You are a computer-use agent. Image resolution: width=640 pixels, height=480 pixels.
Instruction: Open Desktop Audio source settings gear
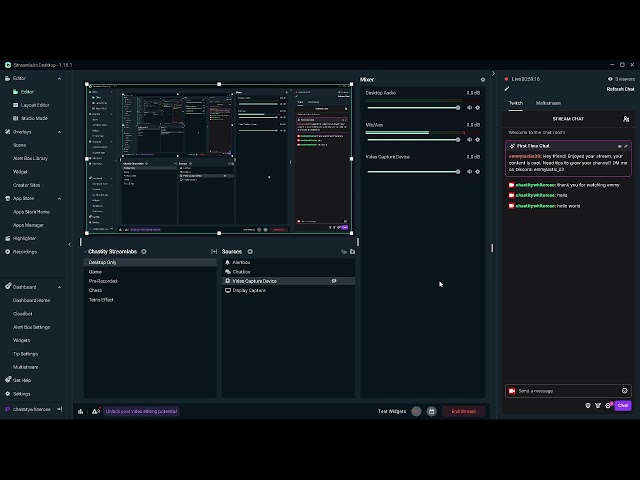pos(478,108)
